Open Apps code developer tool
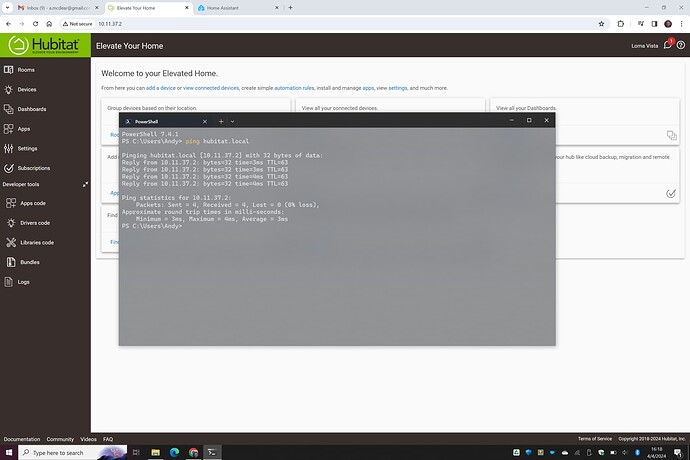 pyautogui.click(x=26, y=203)
